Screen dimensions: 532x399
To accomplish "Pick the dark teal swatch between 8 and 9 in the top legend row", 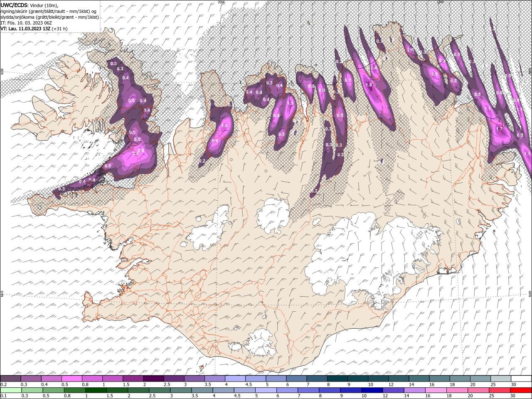I will [x=337, y=378].
